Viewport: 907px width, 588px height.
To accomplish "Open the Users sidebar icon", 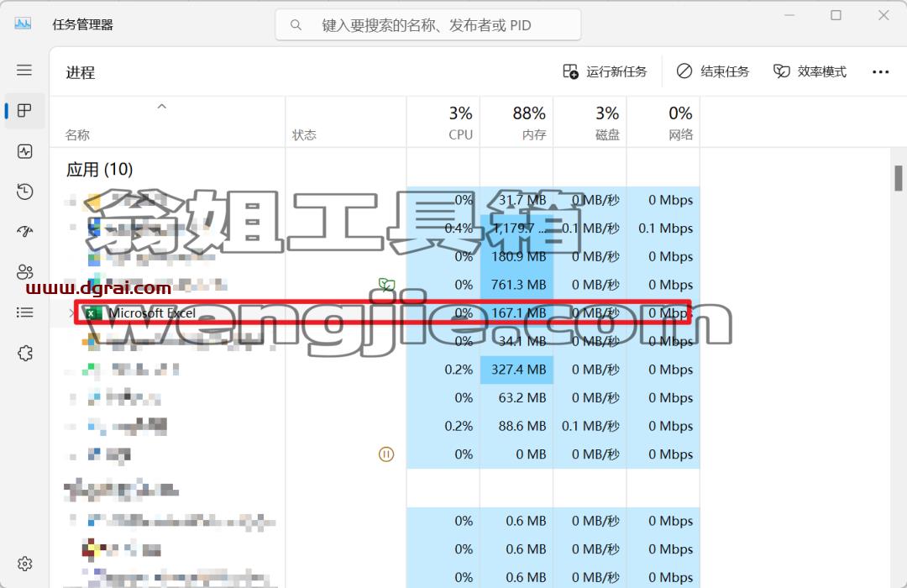I will [x=24, y=272].
